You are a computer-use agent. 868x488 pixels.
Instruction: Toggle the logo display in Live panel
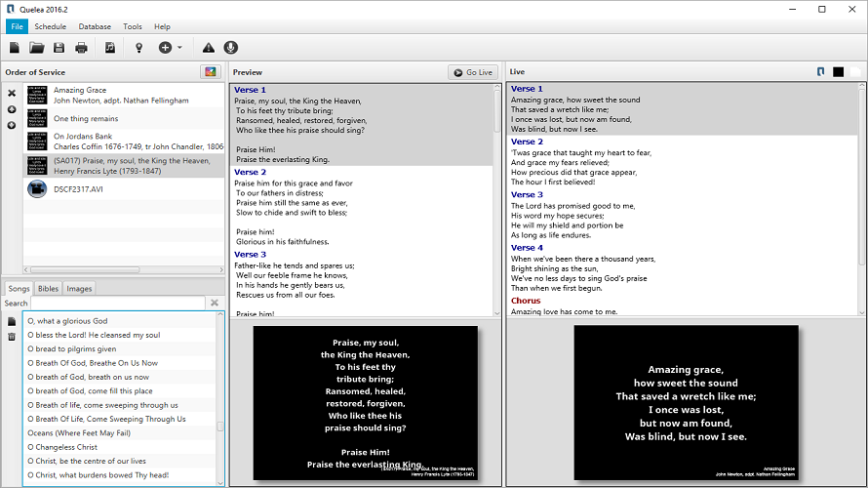pyautogui.click(x=821, y=72)
